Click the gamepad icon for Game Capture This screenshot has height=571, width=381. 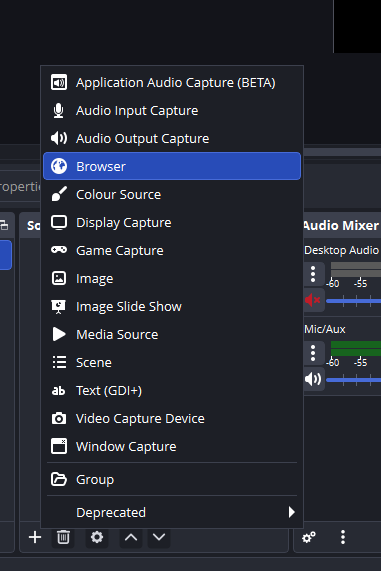(59, 250)
